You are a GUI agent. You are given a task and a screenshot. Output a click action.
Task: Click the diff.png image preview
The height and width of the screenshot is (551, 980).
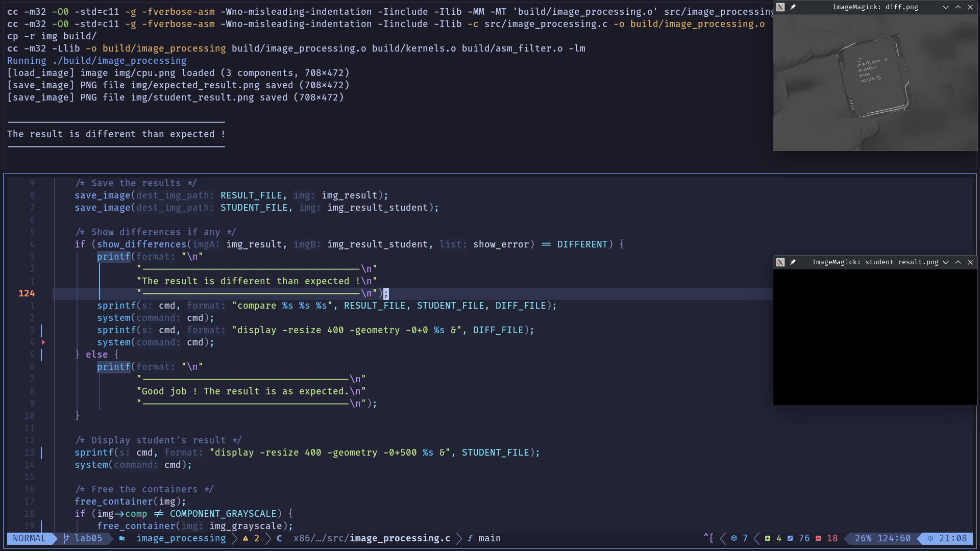(x=875, y=83)
